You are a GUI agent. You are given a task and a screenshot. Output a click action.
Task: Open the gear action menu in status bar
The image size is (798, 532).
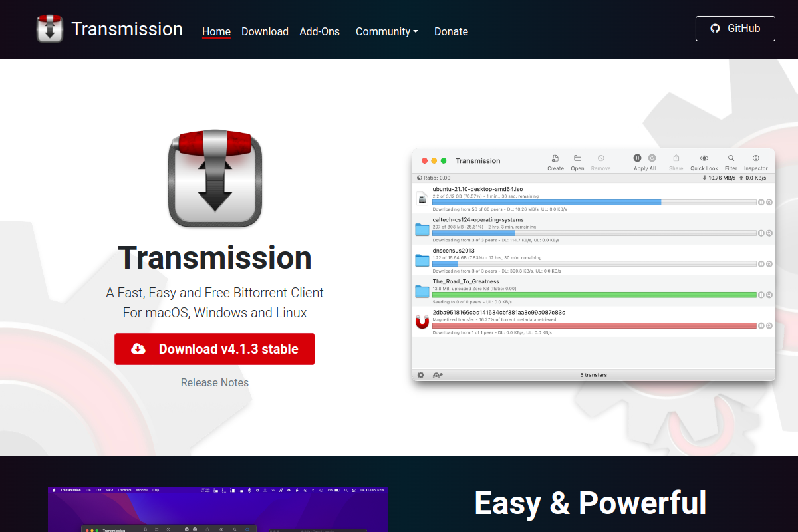(420, 375)
